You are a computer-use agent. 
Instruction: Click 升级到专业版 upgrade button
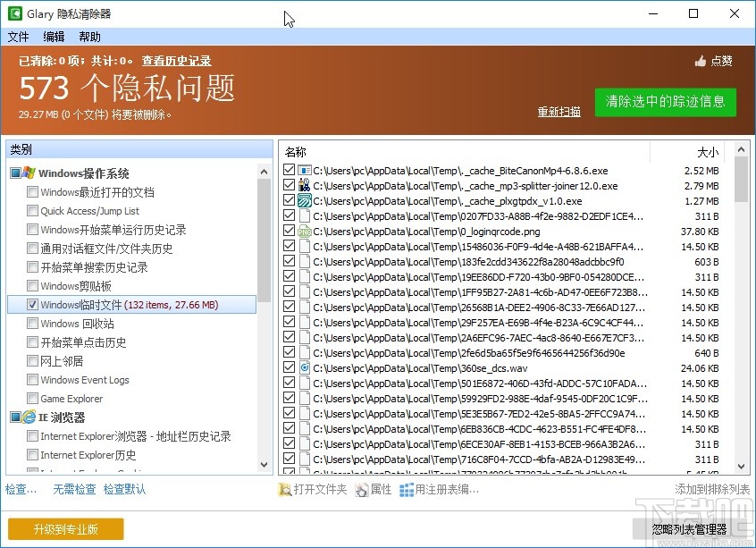click(x=65, y=529)
